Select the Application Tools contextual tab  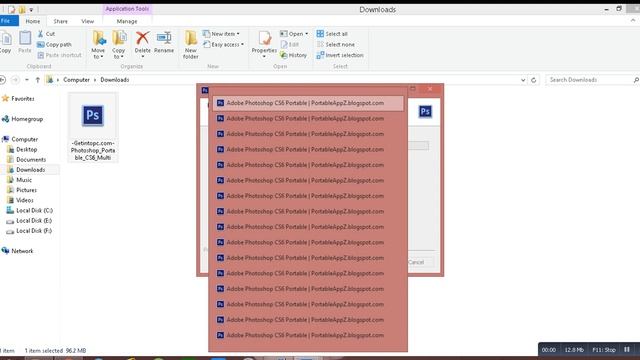[127, 9]
